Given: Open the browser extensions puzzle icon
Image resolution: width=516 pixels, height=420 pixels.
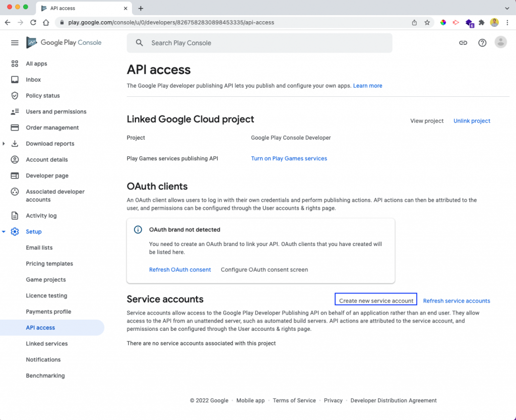Looking at the screenshot, I should [481, 22].
